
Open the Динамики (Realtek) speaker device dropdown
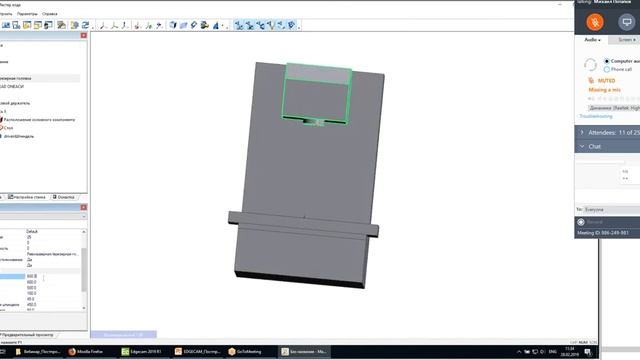coord(614,108)
